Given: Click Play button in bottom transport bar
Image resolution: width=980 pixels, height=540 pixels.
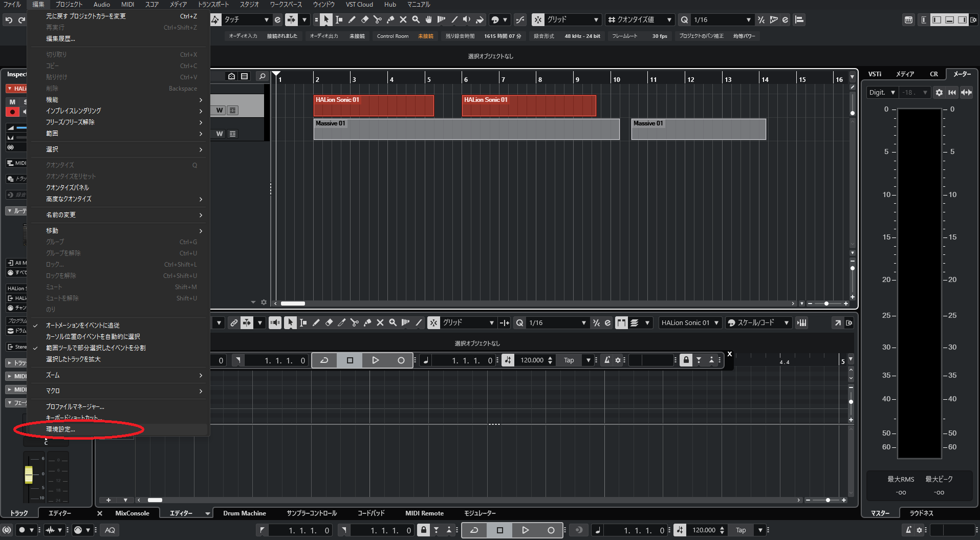Looking at the screenshot, I should [525, 530].
